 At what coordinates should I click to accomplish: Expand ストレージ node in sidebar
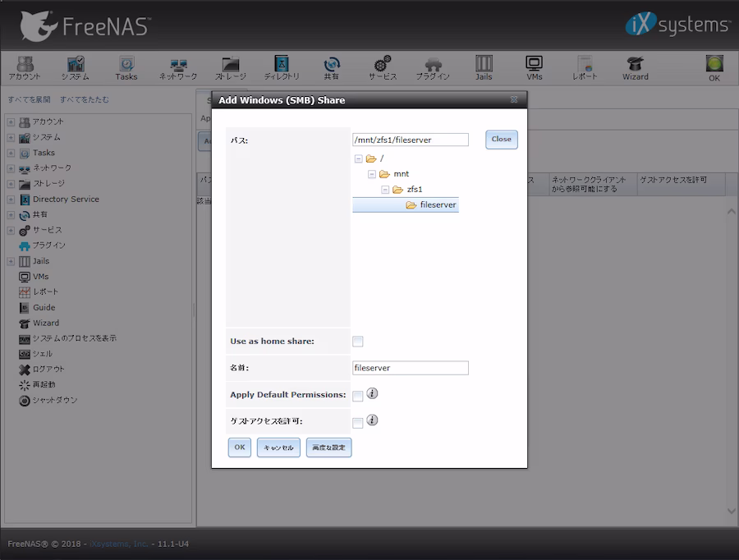pos(11,184)
